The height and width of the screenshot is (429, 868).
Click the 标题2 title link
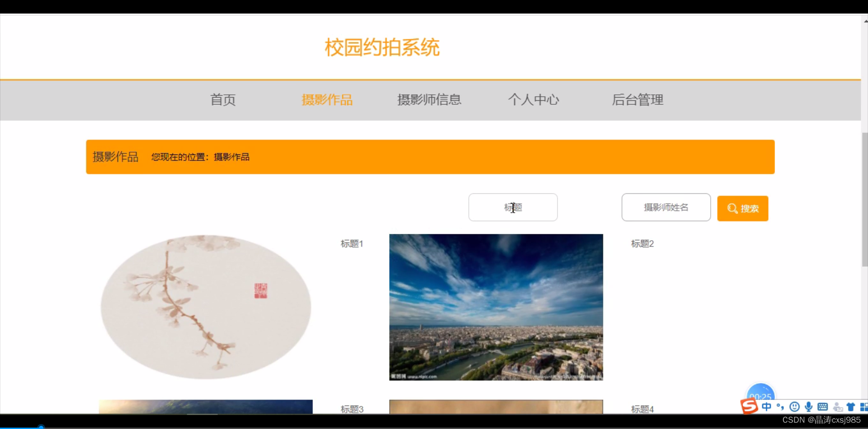coord(642,243)
